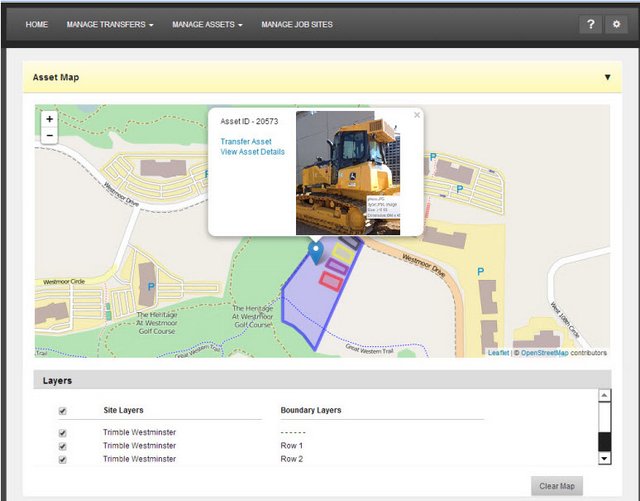Click Trimble Westminster in the Row 1 line

pos(139,445)
